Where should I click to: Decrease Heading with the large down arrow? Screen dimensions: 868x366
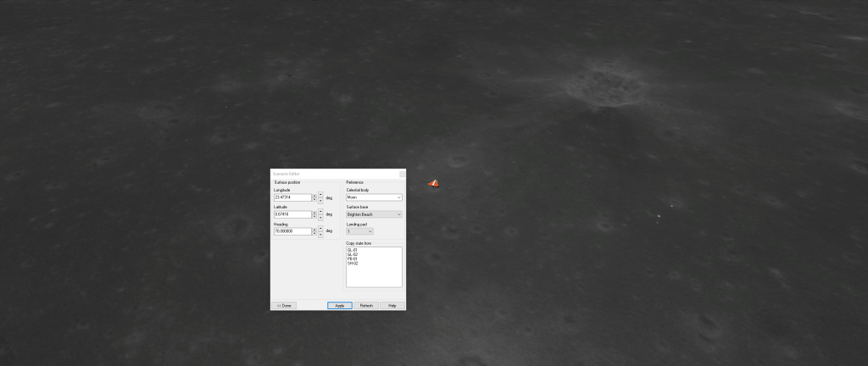[x=320, y=235]
